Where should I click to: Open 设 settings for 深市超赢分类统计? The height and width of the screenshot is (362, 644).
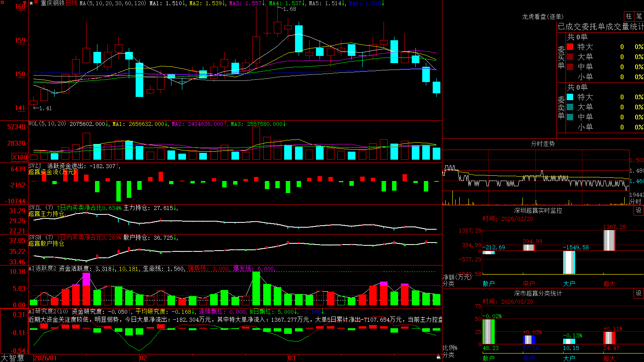(639, 293)
